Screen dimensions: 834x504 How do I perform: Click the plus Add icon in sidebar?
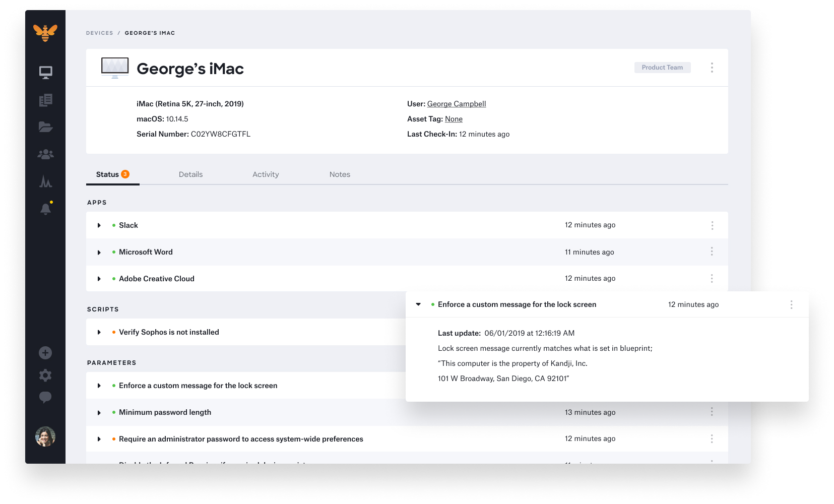(x=45, y=353)
